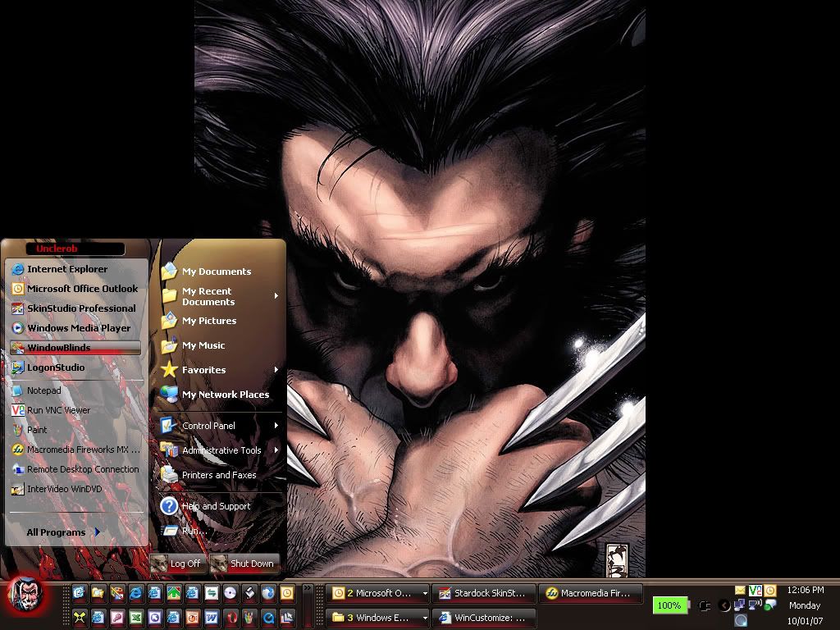Viewport: 840px width, 630px height.
Task: Open the My Music folder
Action: coord(220,345)
